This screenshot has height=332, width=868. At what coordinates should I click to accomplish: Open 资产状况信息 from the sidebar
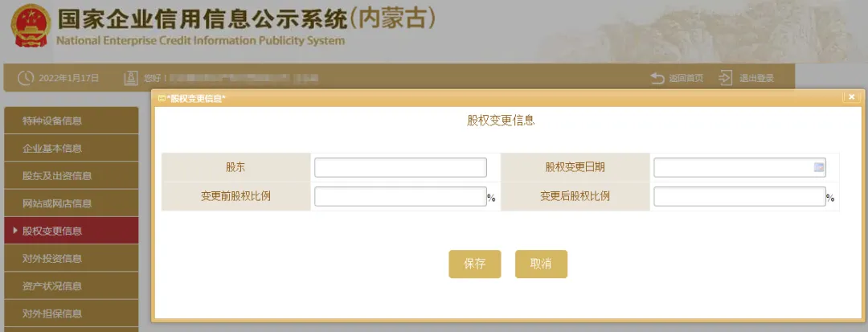point(52,285)
